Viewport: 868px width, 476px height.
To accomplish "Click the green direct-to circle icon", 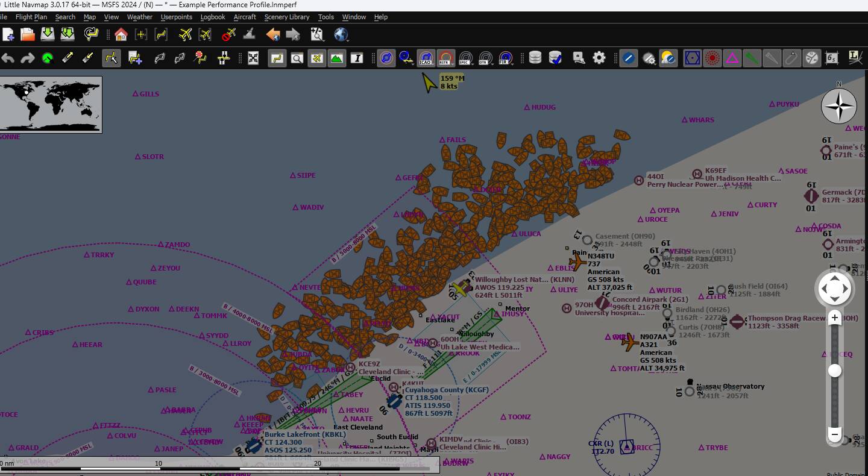I will (48, 58).
